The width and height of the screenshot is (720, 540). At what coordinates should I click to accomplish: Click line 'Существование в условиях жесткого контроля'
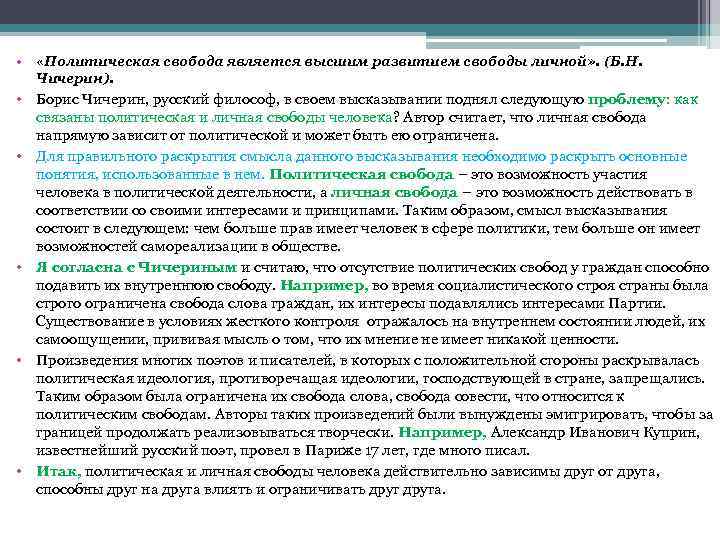point(370,321)
